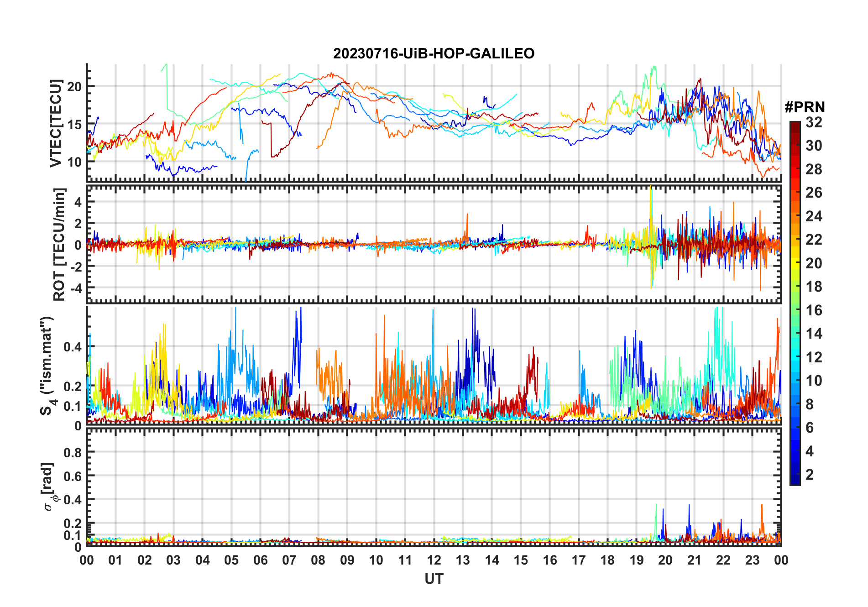Click the 06 hour tick label on UT axis
Image resolution: width=868 pixels, height=607 pixels.
click(260, 560)
